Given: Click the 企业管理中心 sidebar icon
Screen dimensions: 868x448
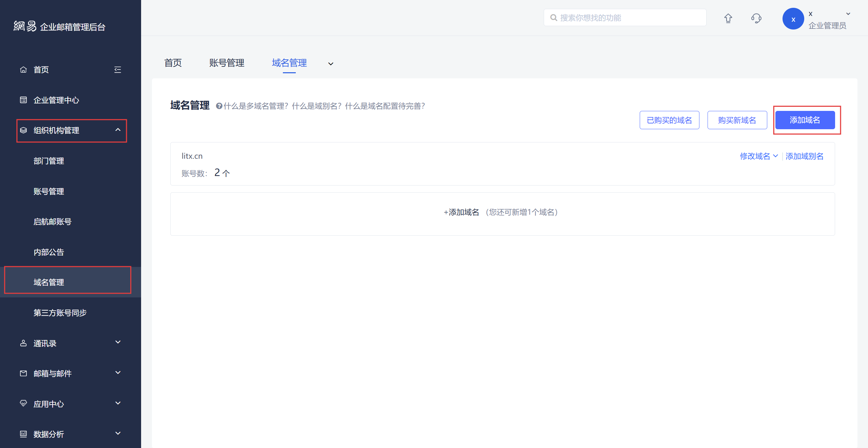Looking at the screenshot, I should pos(23,100).
